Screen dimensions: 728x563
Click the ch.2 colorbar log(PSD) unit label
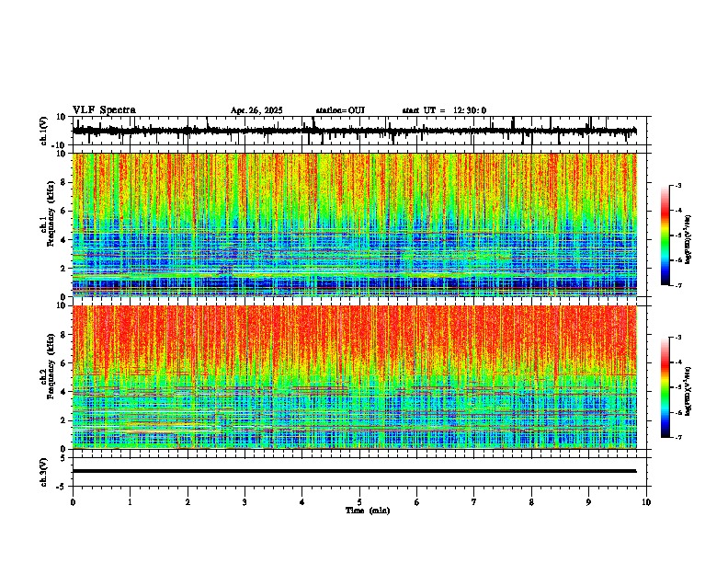[x=688, y=391]
